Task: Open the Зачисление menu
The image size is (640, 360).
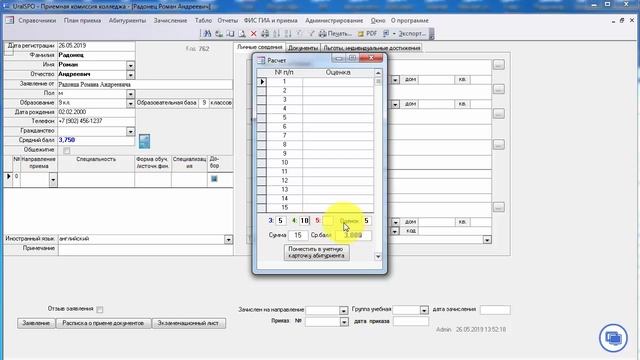Action: pyautogui.click(x=170, y=20)
